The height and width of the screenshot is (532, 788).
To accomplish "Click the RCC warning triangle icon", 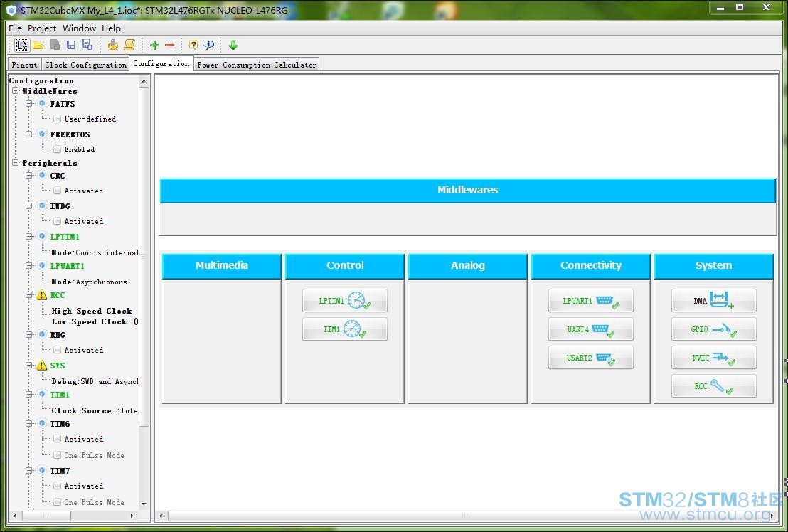I will pyautogui.click(x=42, y=295).
